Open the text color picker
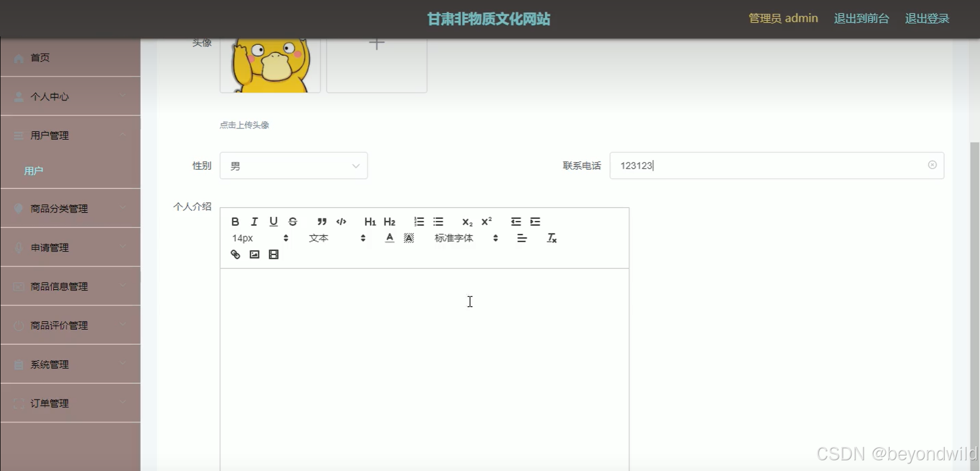This screenshot has width=980, height=471. coord(389,238)
